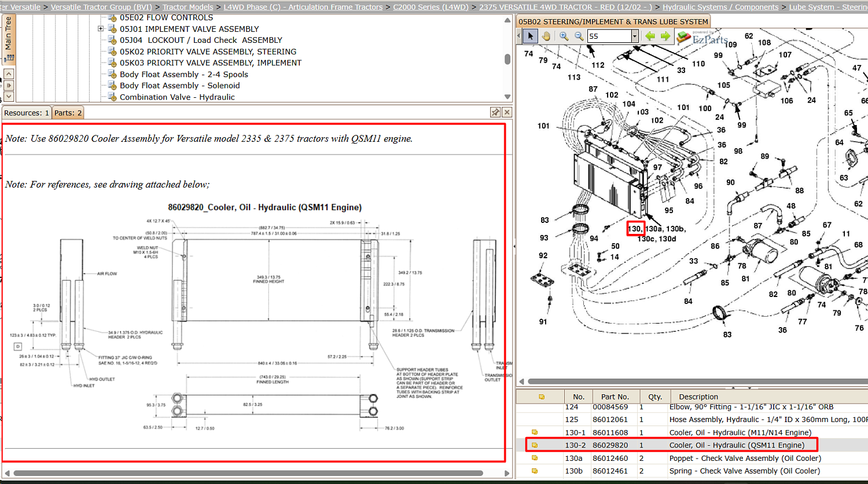Select tree item 05J04 LOCKOUT / Load Check ASSEMBLY
The height and width of the screenshot is (484, 868).
(201, 40)
